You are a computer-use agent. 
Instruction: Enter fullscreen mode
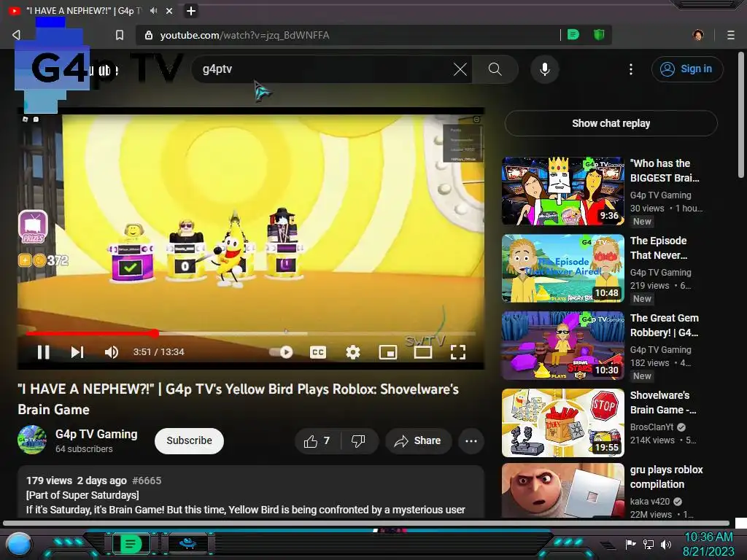(458, 352)
